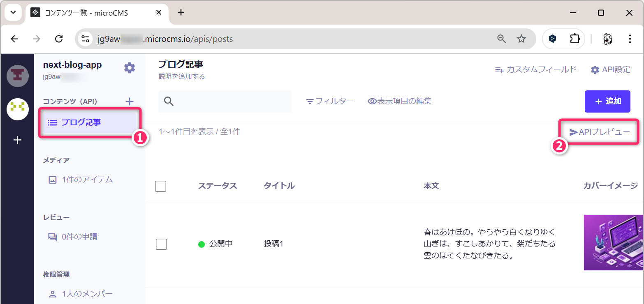Open the APIプレビュー link

click(x=600, y=132)
